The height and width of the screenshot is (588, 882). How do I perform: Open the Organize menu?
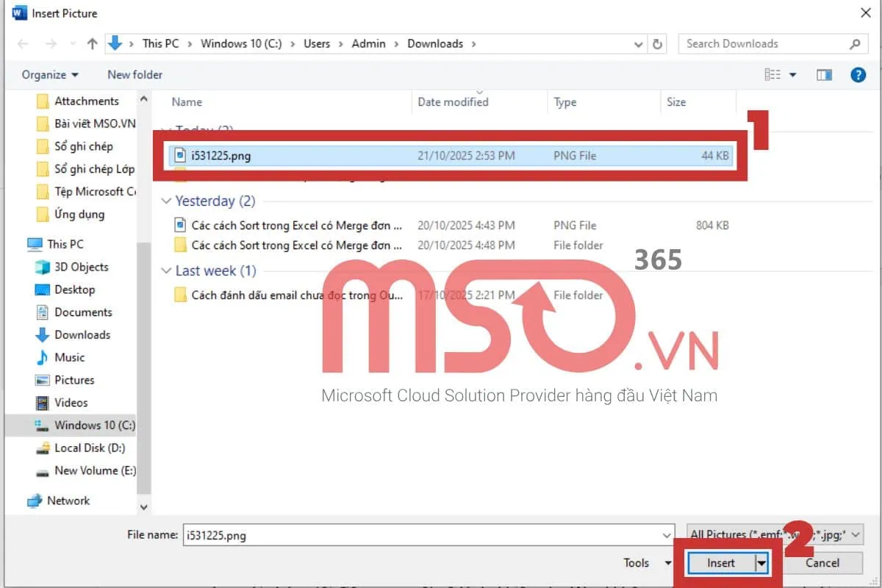[x=50, y=74]
